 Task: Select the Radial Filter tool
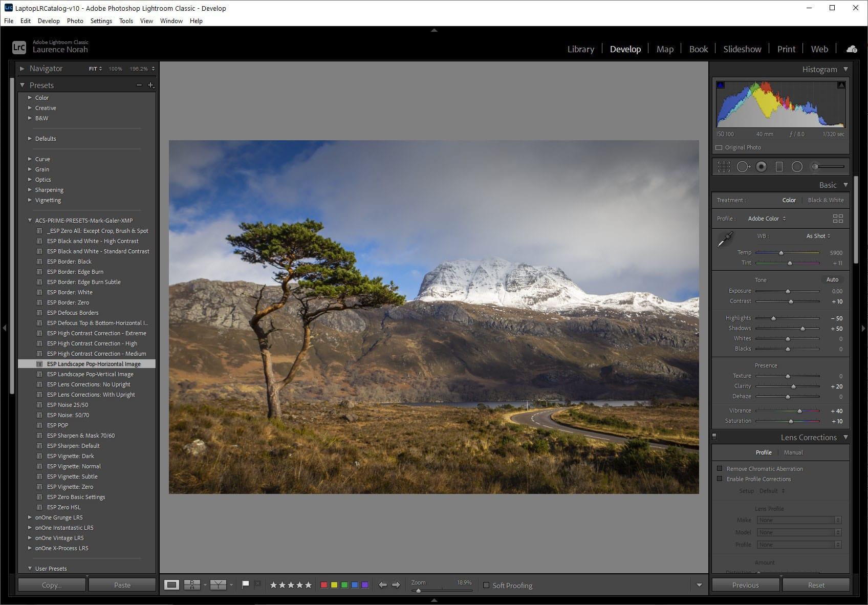coord(797,166)
